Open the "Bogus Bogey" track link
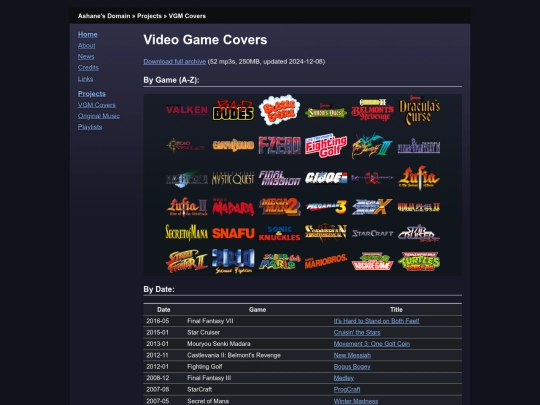 (352, 367)
